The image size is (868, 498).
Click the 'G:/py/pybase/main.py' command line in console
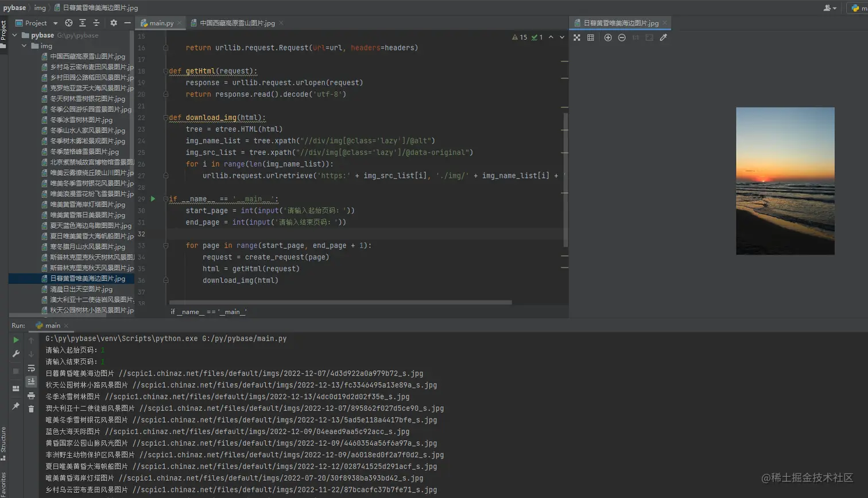166,339
